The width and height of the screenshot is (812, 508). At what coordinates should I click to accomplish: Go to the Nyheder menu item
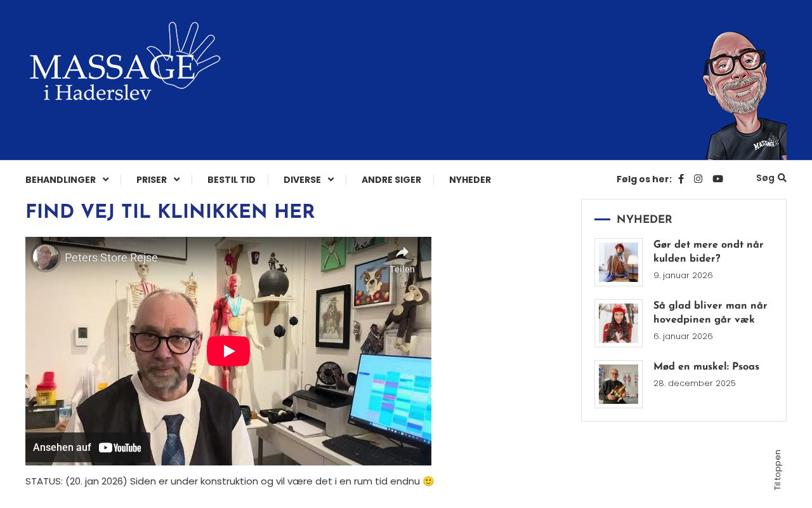tap(470, 180)
